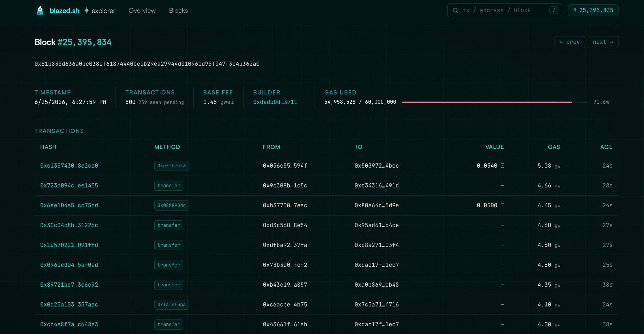Open transaction 0x0d25a103…357aec
The width and height of the screenshot is (644, 334).
(69, 305)
